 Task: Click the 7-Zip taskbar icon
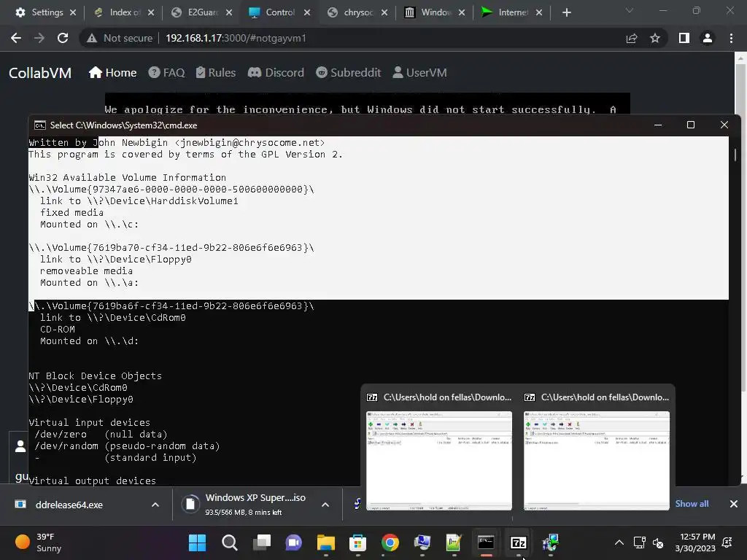(519, 542)
